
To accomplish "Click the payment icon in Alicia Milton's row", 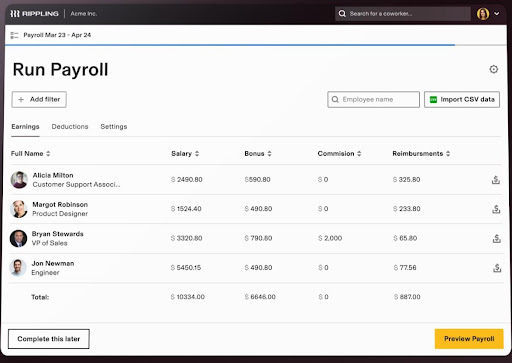I will point(496,180).
